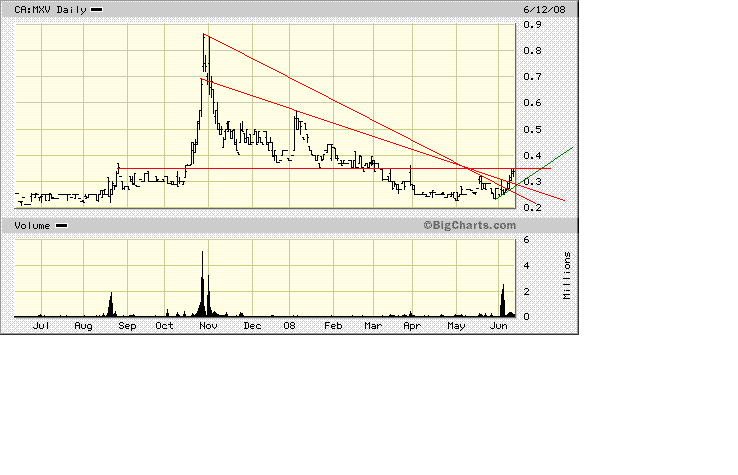
Task: Click the June volume spike
Action: click(x=503, y=300)
